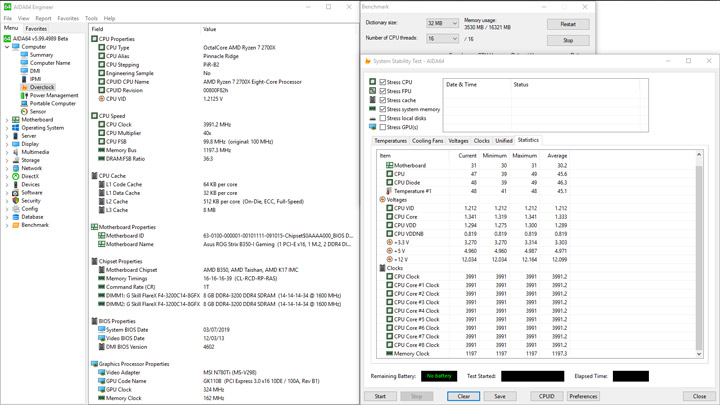720x405 pixels.
Task: Click the Clear button
Action: pos(464,396)
